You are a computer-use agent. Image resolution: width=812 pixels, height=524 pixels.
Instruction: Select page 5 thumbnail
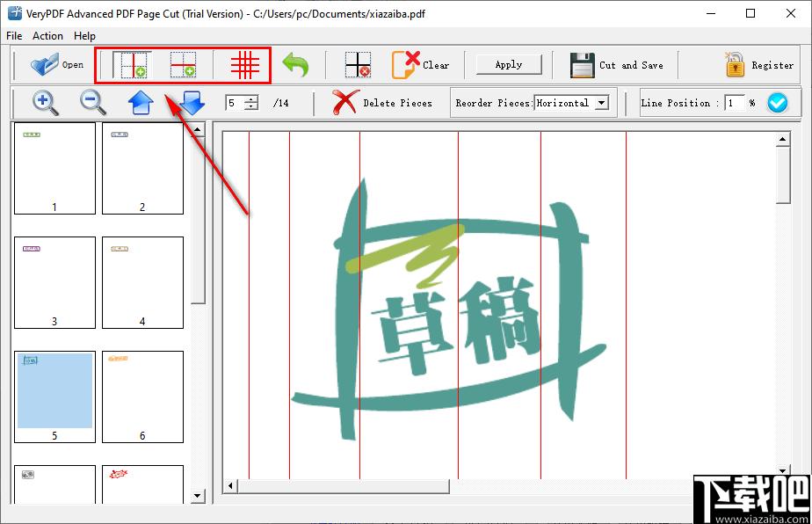pyautogui.click(x=54, y=397)
